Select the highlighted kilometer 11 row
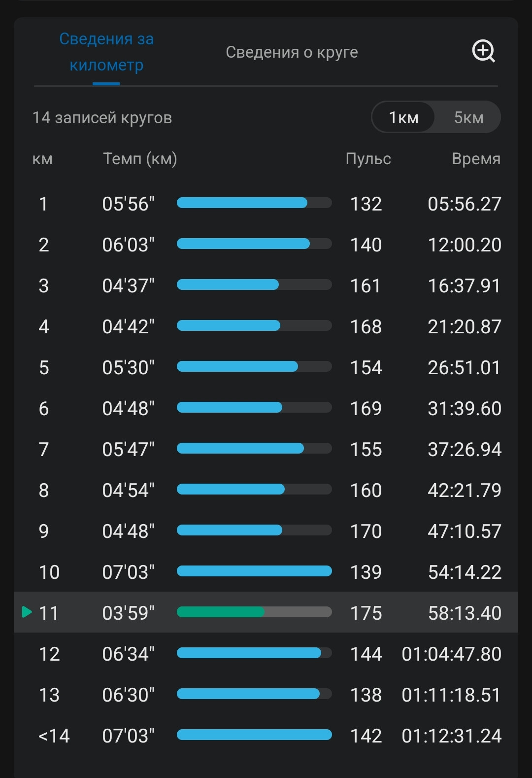The width and height of the screenshot is (532, 778). pos(266,612)
